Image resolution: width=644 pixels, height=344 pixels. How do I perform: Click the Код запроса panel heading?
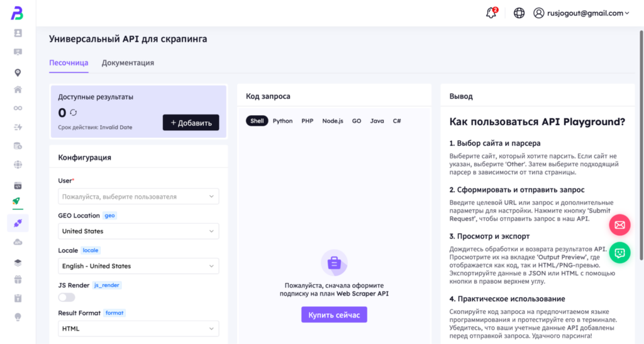pos(268,96)
